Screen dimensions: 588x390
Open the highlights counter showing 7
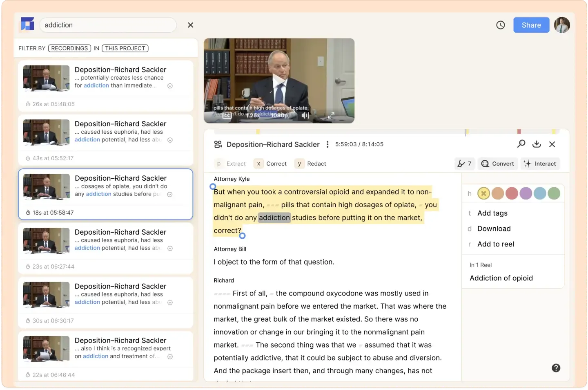pos(465,164)
